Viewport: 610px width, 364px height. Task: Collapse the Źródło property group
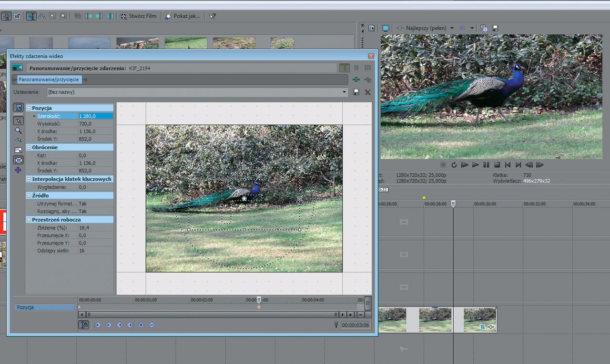point(29,195)
